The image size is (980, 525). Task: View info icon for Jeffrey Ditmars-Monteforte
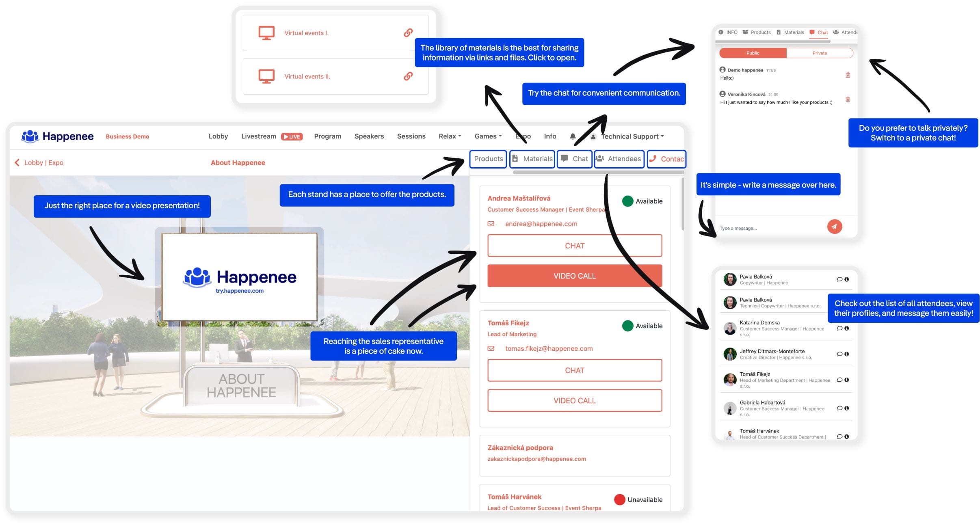coord(846,354)
